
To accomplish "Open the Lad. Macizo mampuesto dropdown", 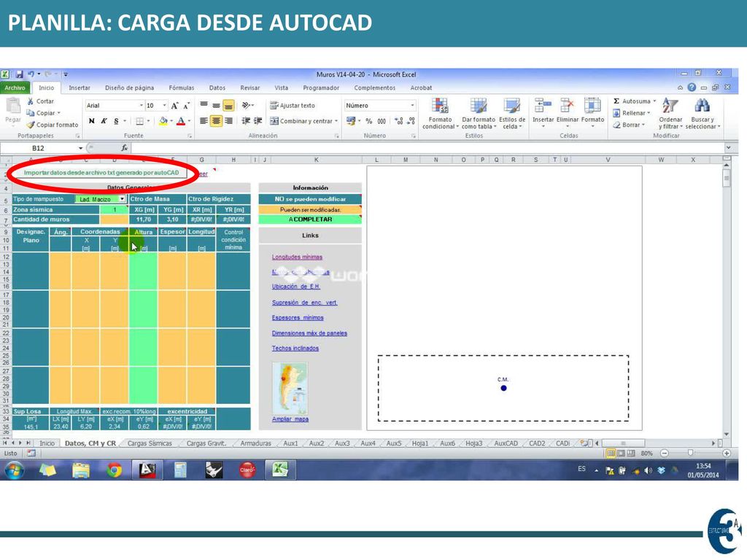I will (x=123, y=199).
